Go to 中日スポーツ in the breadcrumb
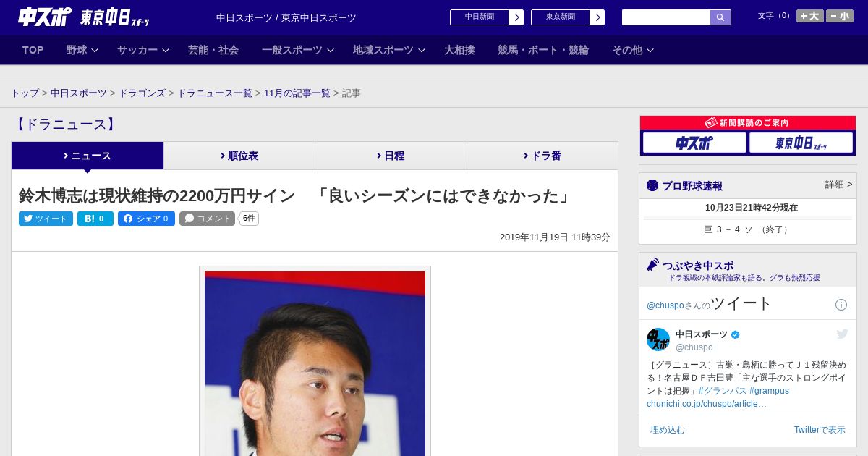The image size is (868, 456). [79, 93]
